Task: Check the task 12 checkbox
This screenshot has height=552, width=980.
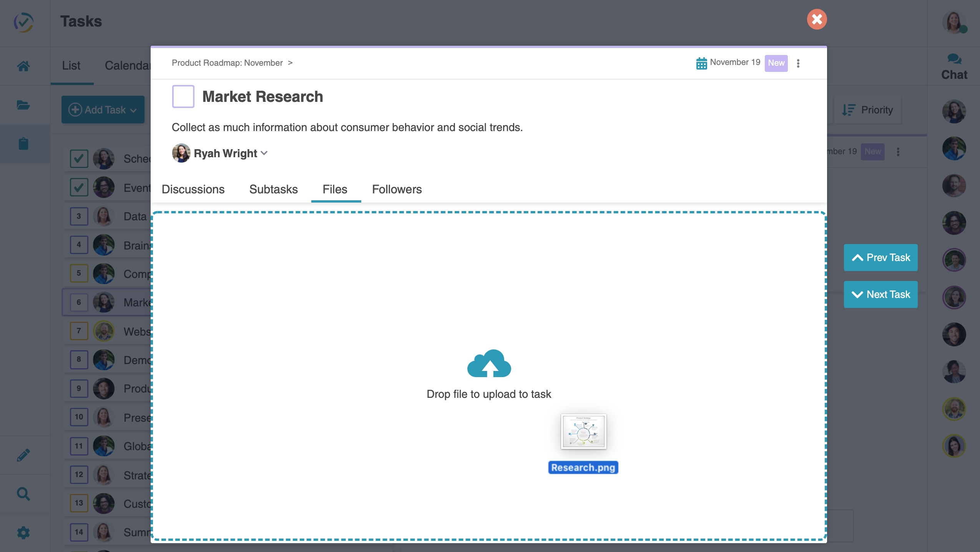Action: click(x=79, y=475)
